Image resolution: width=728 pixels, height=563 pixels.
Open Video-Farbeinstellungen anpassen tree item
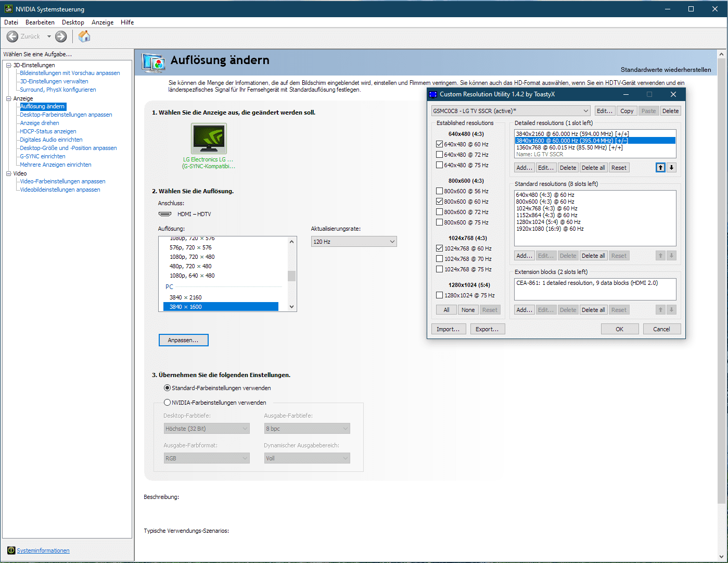point(62,181)
